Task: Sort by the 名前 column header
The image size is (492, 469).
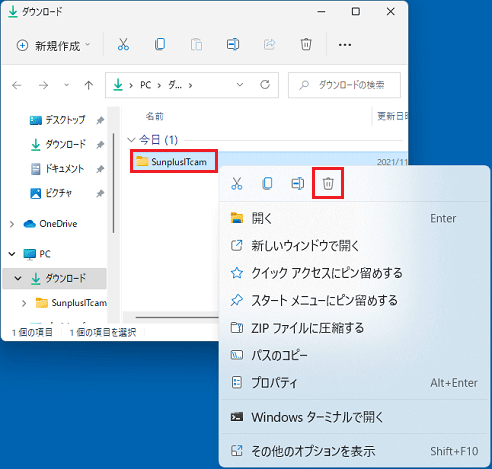Action: click(x=155, y=116)
